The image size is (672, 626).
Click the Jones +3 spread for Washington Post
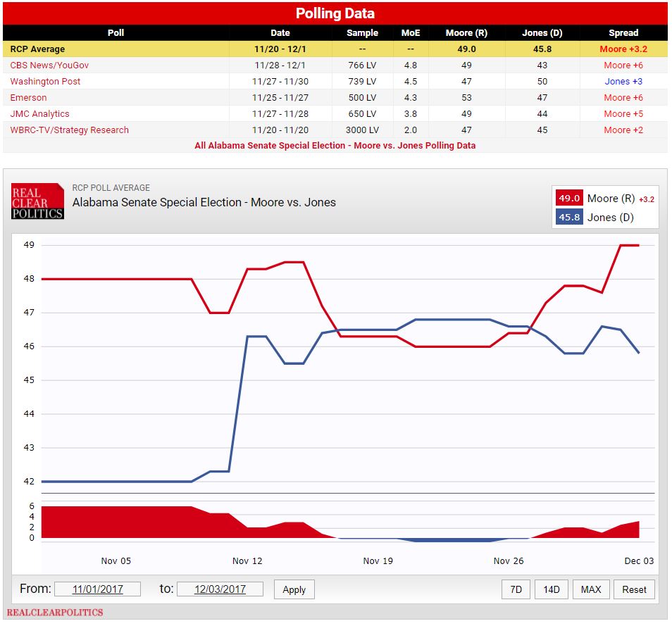623,82
